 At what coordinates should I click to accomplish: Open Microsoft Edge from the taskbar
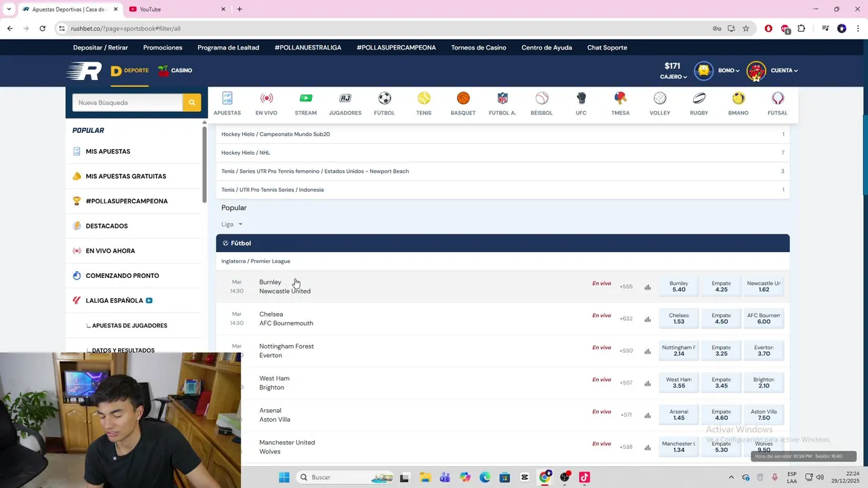tap(485, 477)
